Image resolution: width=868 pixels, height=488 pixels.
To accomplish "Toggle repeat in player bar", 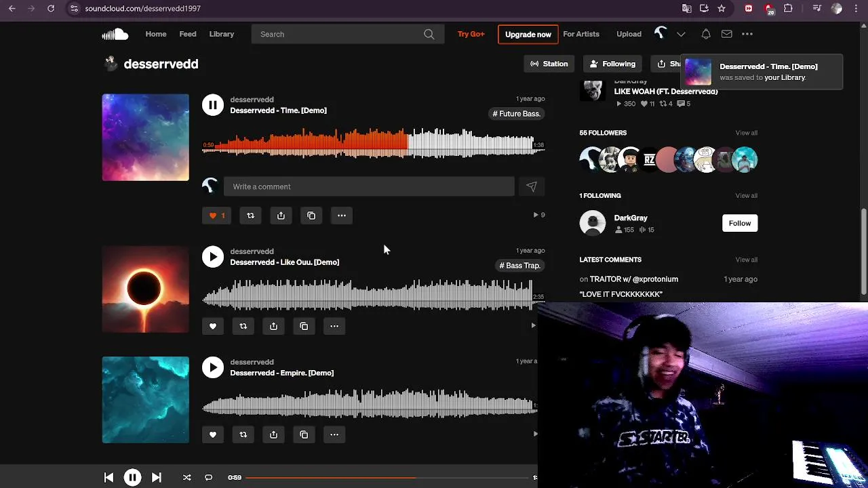I will coord(208,478).
